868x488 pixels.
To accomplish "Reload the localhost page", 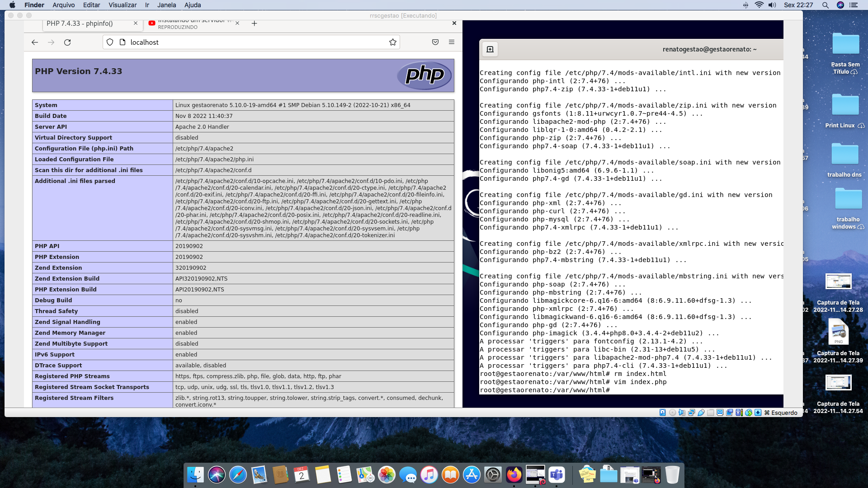I will click(x=67, y=42).
